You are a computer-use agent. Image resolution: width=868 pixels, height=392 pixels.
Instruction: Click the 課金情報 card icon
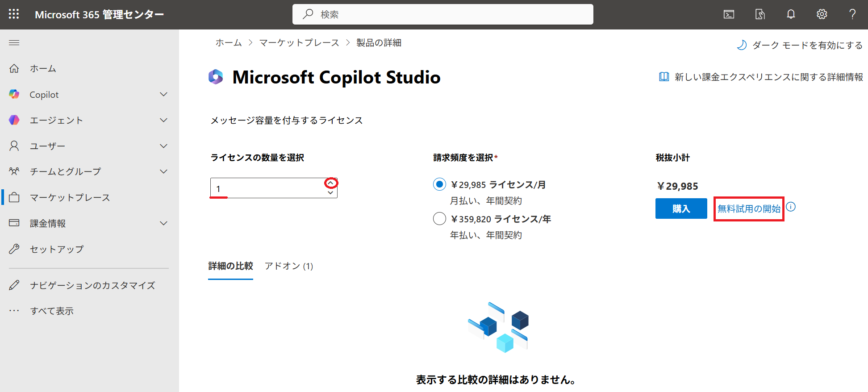(x=14, y=223)
